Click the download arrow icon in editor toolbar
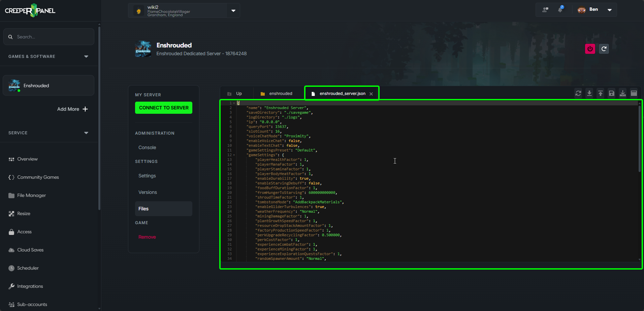The height and width of the screenshot is (311, 644). click(589, 93)
